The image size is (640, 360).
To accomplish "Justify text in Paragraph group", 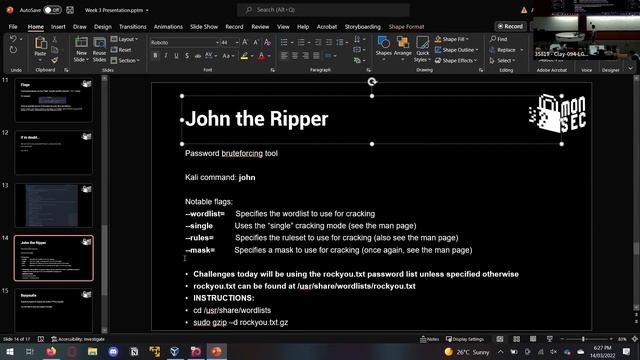I will [x=316, y=56].
